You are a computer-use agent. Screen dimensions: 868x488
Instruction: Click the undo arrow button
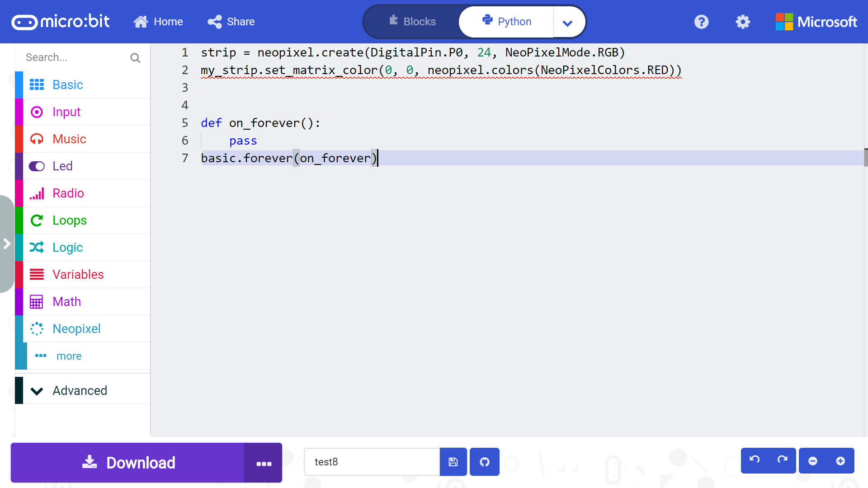tap(754, 460)
